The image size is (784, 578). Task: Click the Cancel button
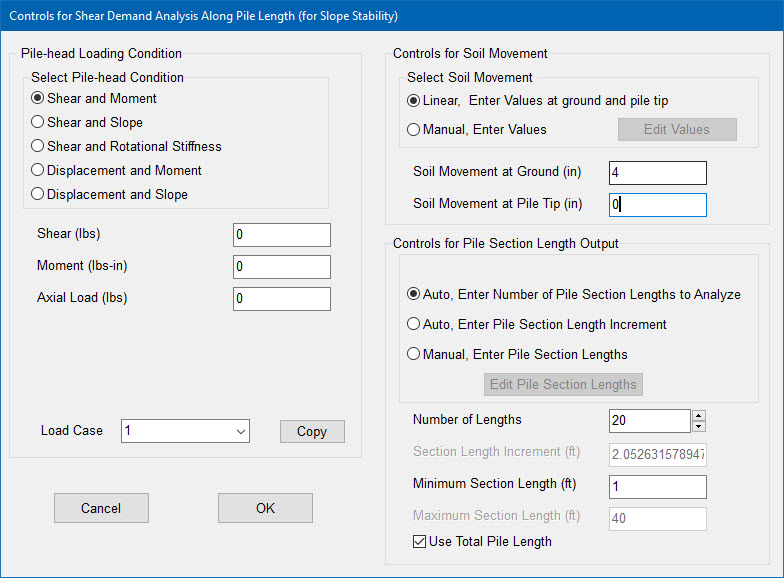point(101,508)
